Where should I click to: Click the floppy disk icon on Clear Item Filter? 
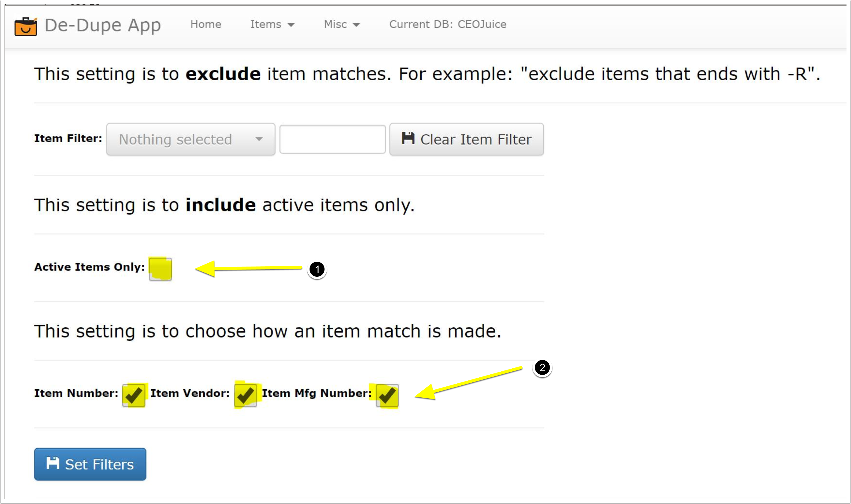(408, 138)
